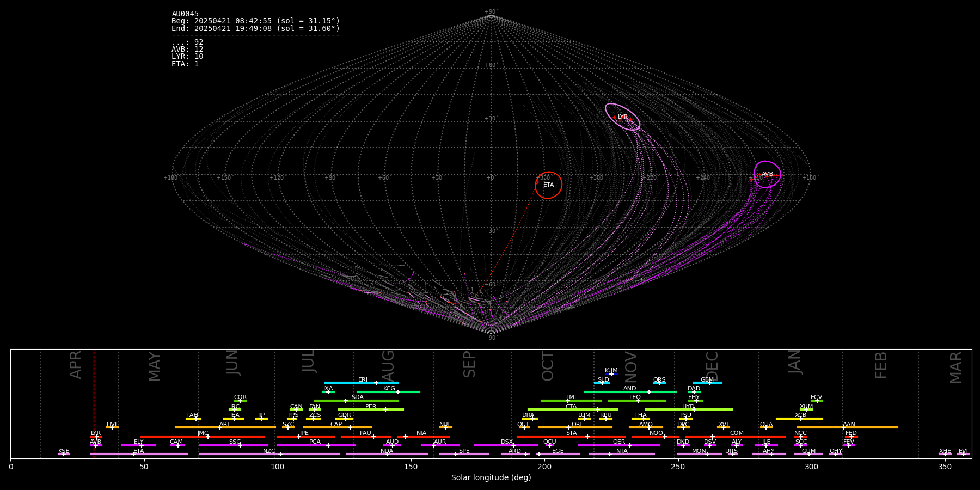Image resolution: width=980 pixels, height=490 pixels.
Task: Click the DEC month label
Action: [x=712, y=366]
